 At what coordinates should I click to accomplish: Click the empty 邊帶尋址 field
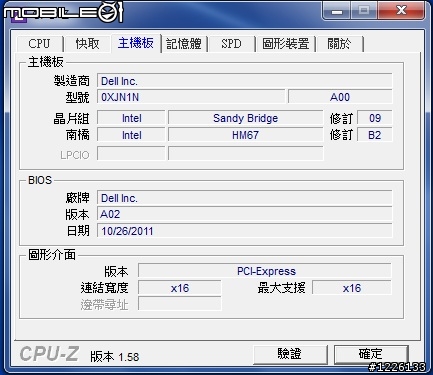tap(180, 304)
